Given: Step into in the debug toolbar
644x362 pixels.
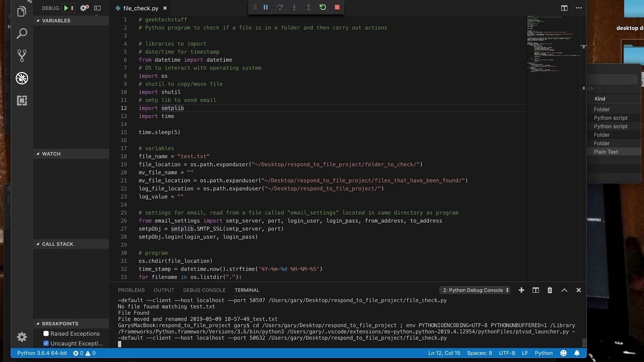Looking at the screenshot, I should pos(294,7).
